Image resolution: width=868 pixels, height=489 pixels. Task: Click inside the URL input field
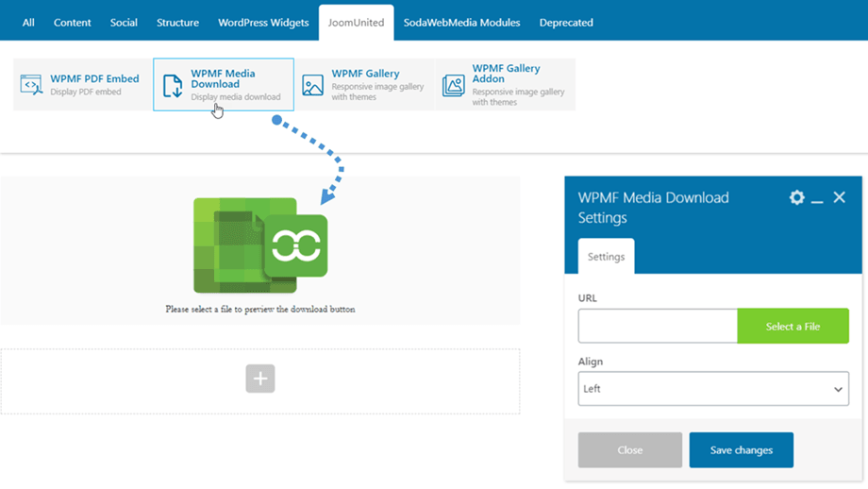(658, 327)
